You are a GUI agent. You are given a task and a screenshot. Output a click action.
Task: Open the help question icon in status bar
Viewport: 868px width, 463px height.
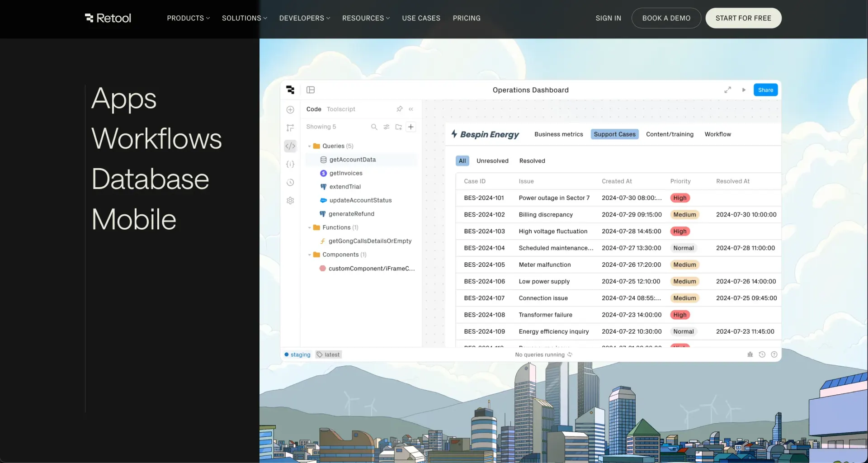point(774,354)
